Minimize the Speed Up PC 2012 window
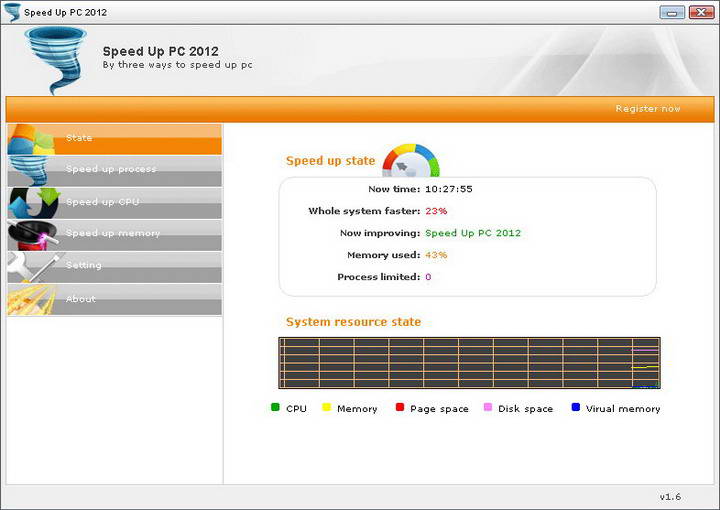 [x=672, y=12]
